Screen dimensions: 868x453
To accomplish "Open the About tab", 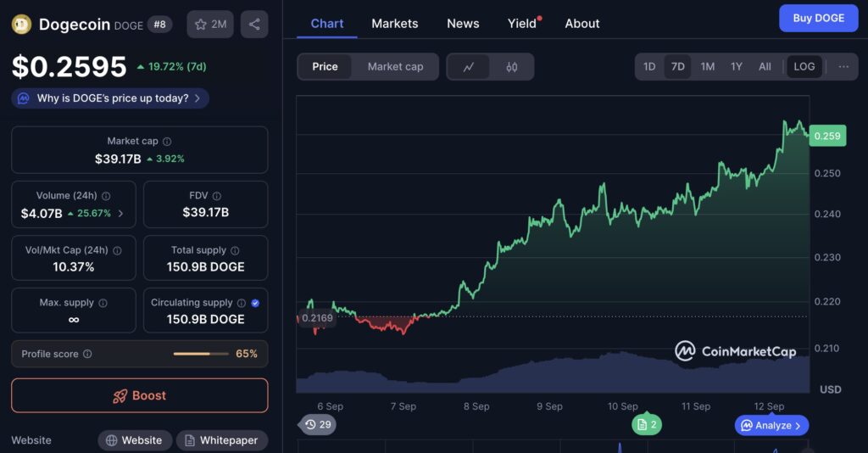I will (581, 24).
